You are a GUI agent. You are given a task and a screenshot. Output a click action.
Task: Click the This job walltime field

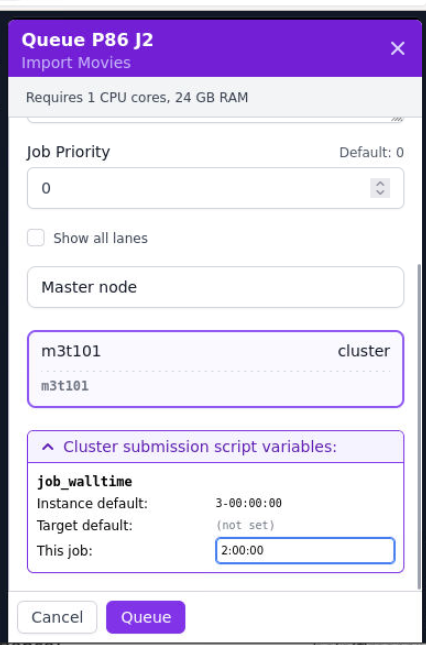tap(305, 550)
